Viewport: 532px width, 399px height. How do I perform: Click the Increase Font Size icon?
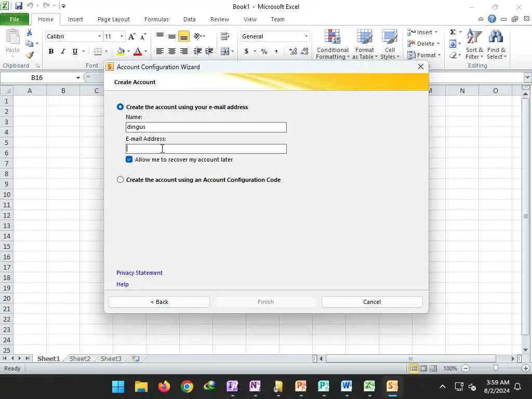tap(131, 36)
